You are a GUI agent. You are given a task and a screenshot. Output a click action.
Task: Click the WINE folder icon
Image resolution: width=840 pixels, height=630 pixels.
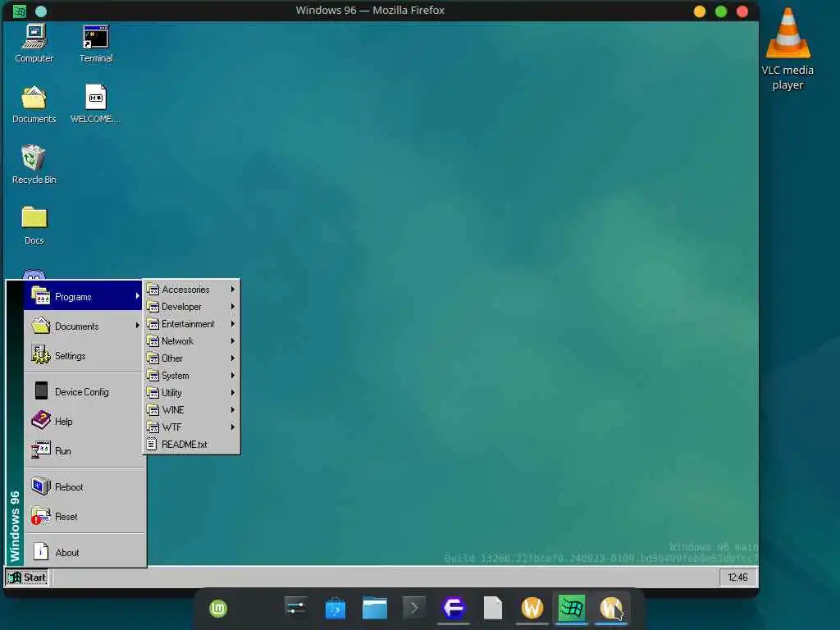pos(153,410)
